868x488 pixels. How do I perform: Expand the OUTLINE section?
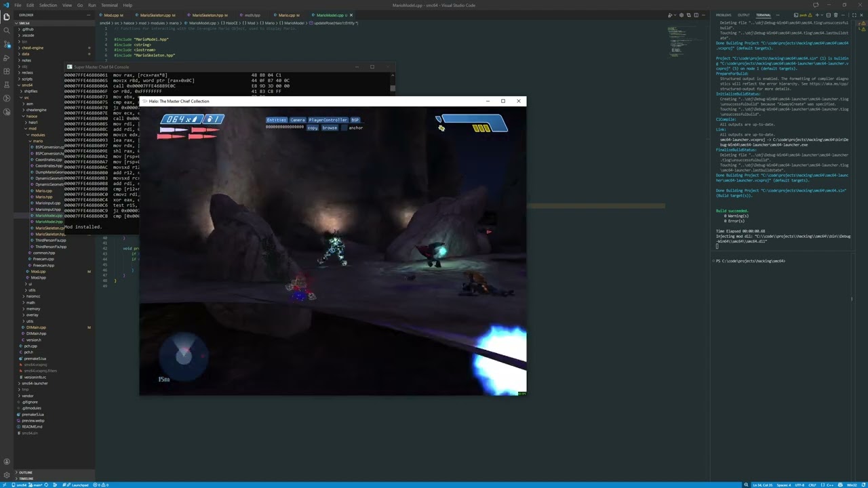pos(24,472)
